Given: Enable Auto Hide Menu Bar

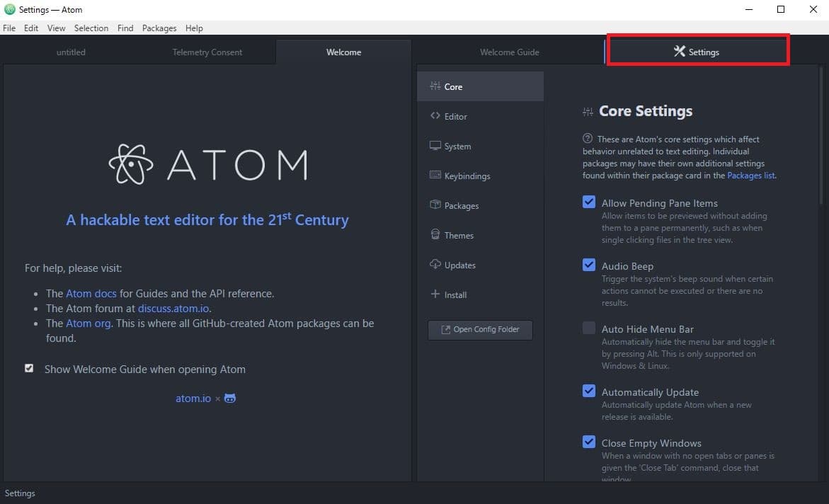Looking at the screenshot, I should (x=589, y=328).
